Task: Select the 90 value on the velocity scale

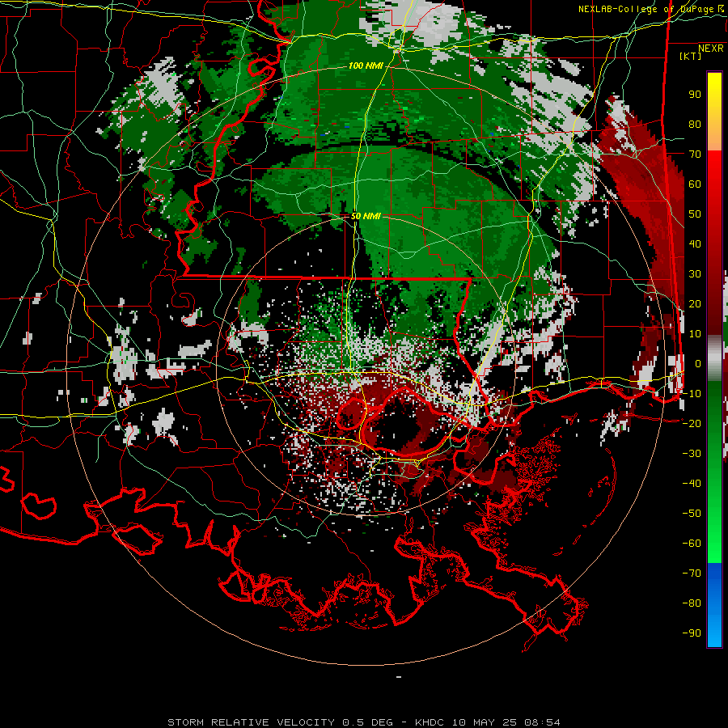Action: (x=695, y=95)
